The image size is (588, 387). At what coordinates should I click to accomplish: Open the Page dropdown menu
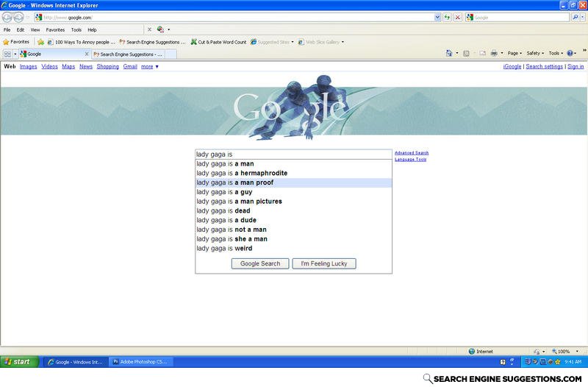click(514, 53)
